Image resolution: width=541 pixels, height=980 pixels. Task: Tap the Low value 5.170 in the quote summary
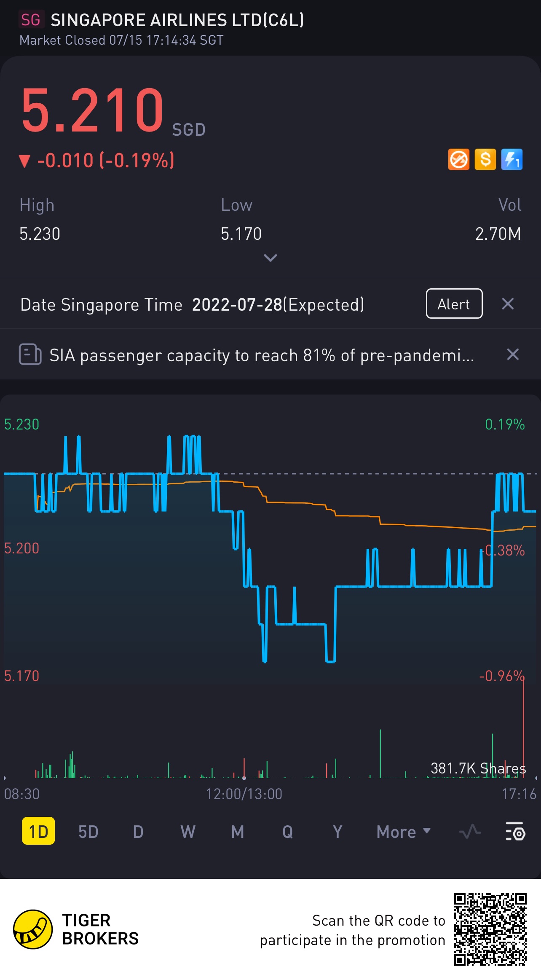coord(241,234)
